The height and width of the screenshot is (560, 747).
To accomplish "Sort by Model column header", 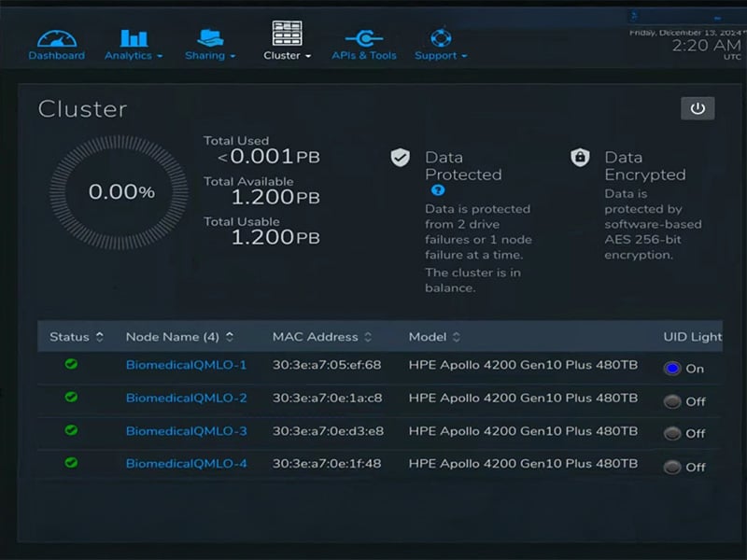I will coord(434,336).
